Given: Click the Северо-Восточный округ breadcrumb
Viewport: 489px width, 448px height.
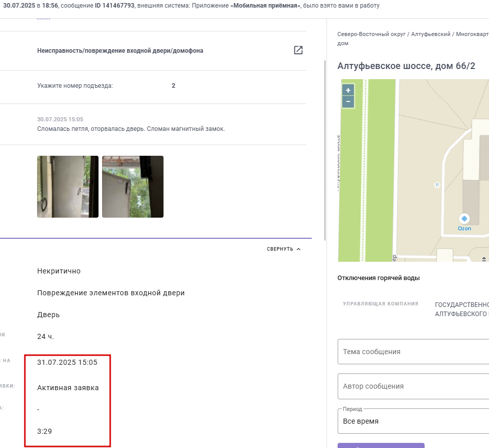Looking at the screenshot, I should click(x=371, y=35).
